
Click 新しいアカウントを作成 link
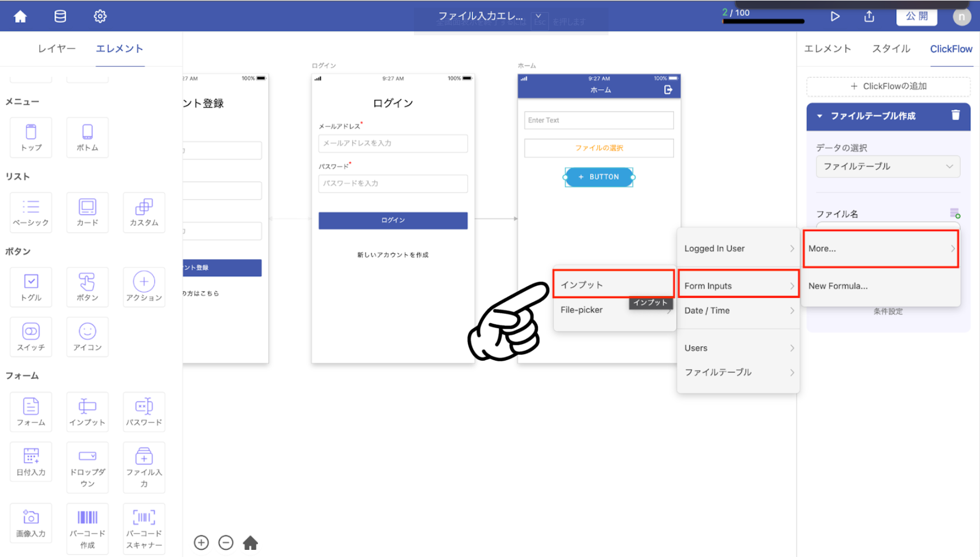pyautogui.click(x=392, y=255)
